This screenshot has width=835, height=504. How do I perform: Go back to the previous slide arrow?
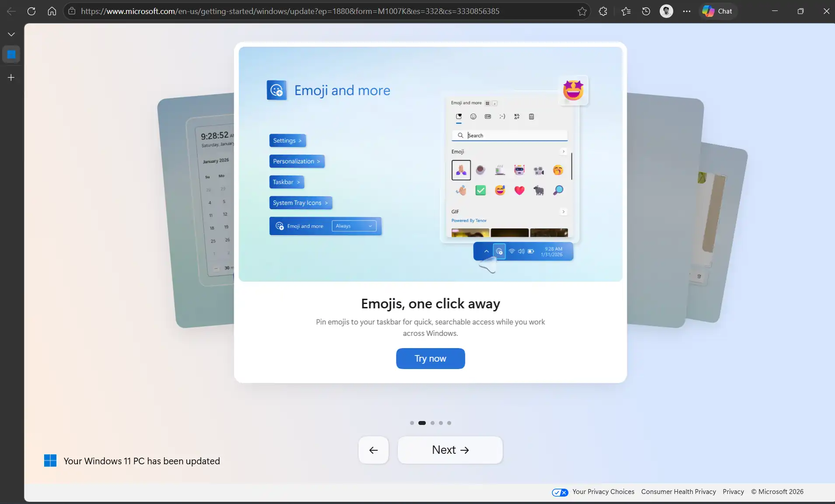tap(373, 450)
